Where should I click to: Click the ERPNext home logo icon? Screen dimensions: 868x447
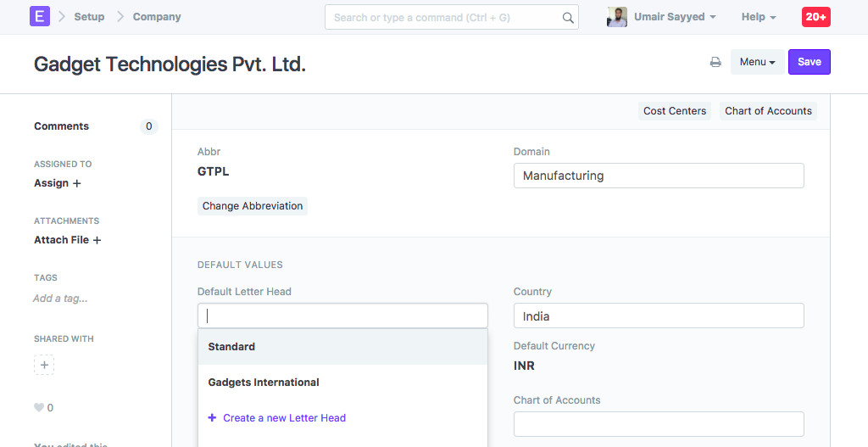pyautogui.click(x=40, y=16)
